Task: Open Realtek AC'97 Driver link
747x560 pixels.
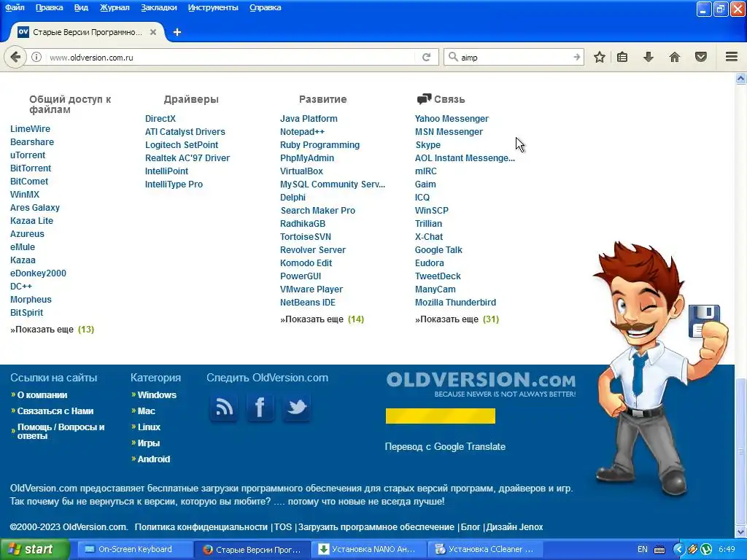Action: pos(187,158)
